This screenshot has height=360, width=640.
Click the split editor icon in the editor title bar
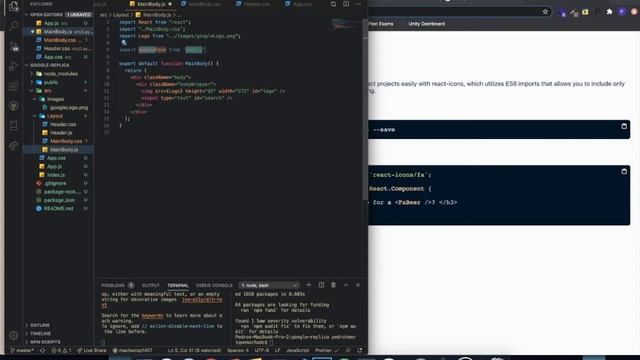346,4
